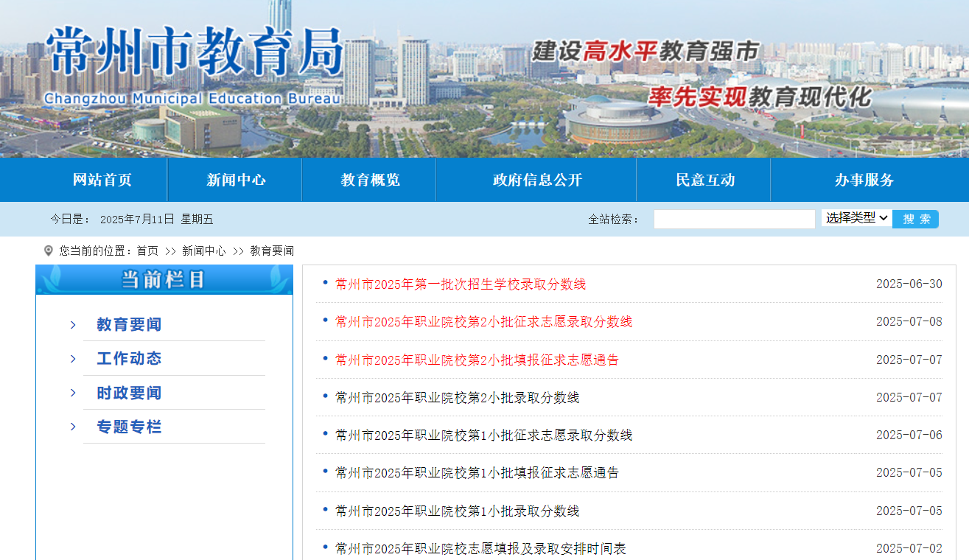Click the 常州市教育局 logo in banner
Viewport: 969px width, 560px height.
[194, 63]
